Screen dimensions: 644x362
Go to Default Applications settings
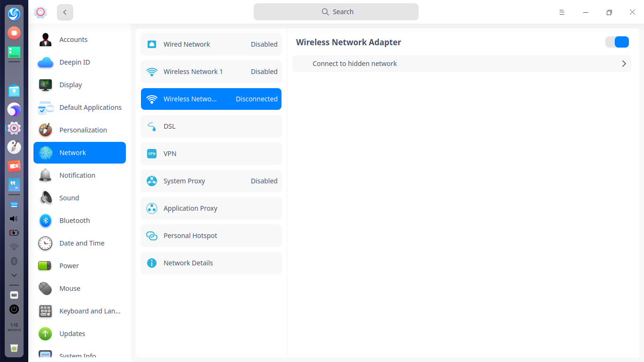80,107
